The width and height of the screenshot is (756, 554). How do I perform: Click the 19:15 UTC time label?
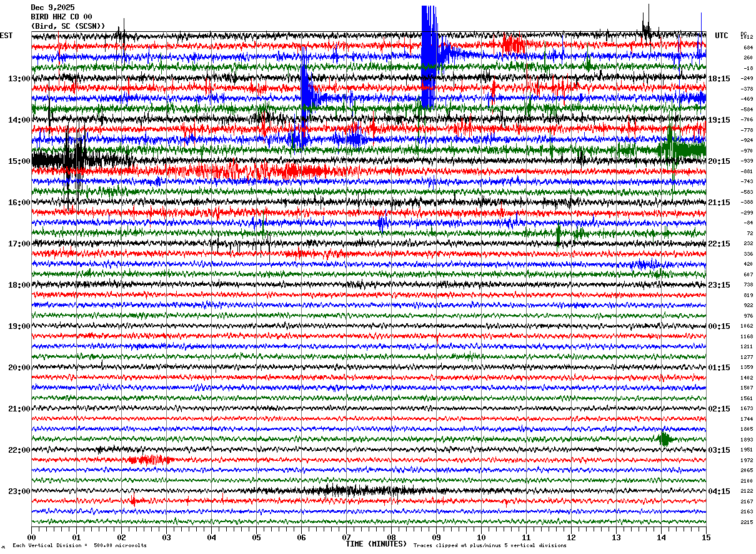(x=719, y=120)
